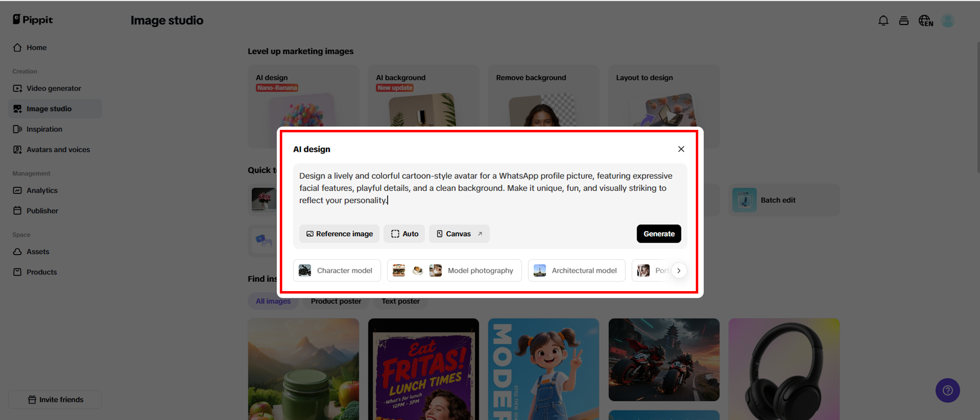Open Assets space
Image resolution: width=980 pixels, height=420 pixels.
pos(55,251)
